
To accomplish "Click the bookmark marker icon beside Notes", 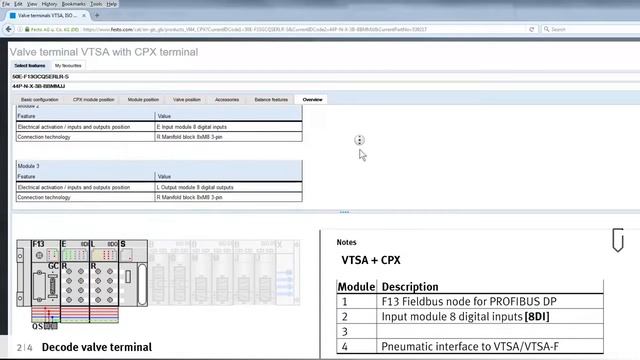I will pos(618,240).
